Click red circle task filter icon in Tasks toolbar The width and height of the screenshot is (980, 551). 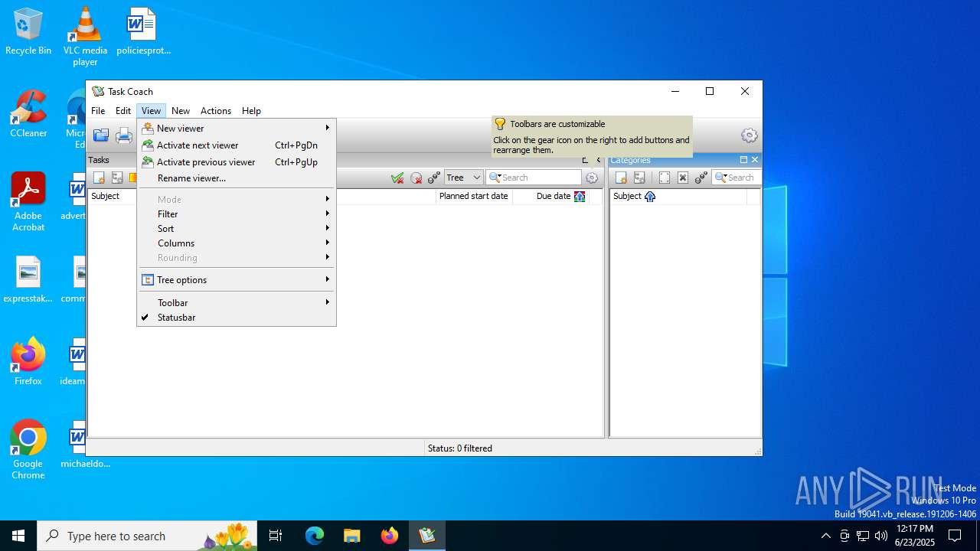416,178
